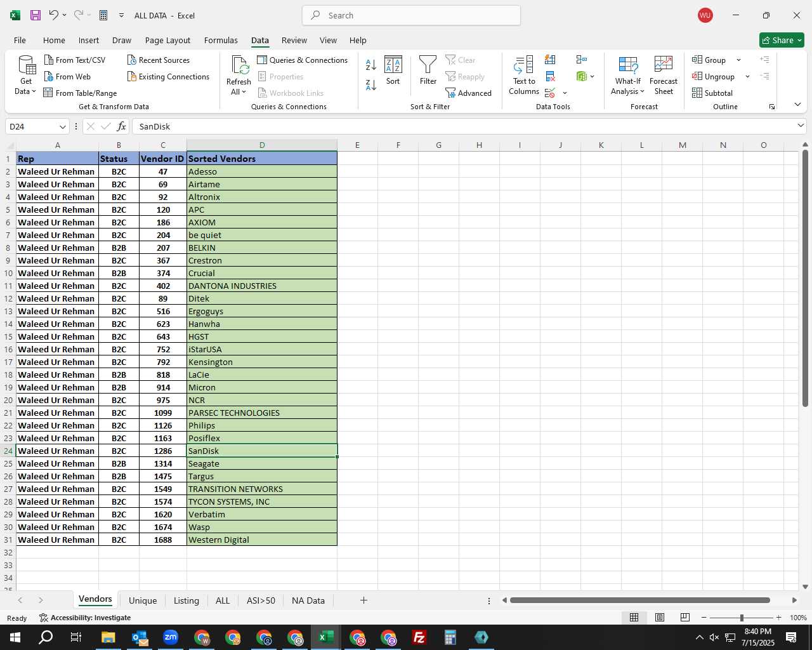The width and height of the screenshot is (812, 650).
Task: Open Accessibility: Investigate in status bar
Action: click(85, 618)
